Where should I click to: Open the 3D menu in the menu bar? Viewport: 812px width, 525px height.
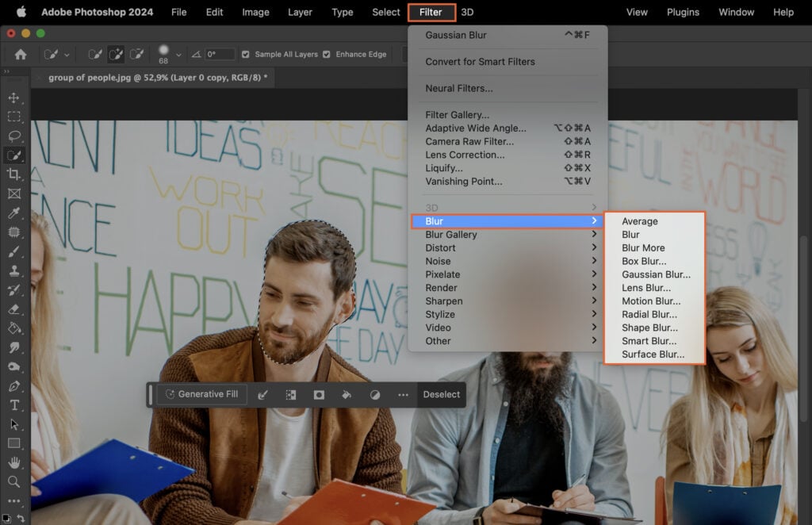pyautogui.click(x=467, y=12)
